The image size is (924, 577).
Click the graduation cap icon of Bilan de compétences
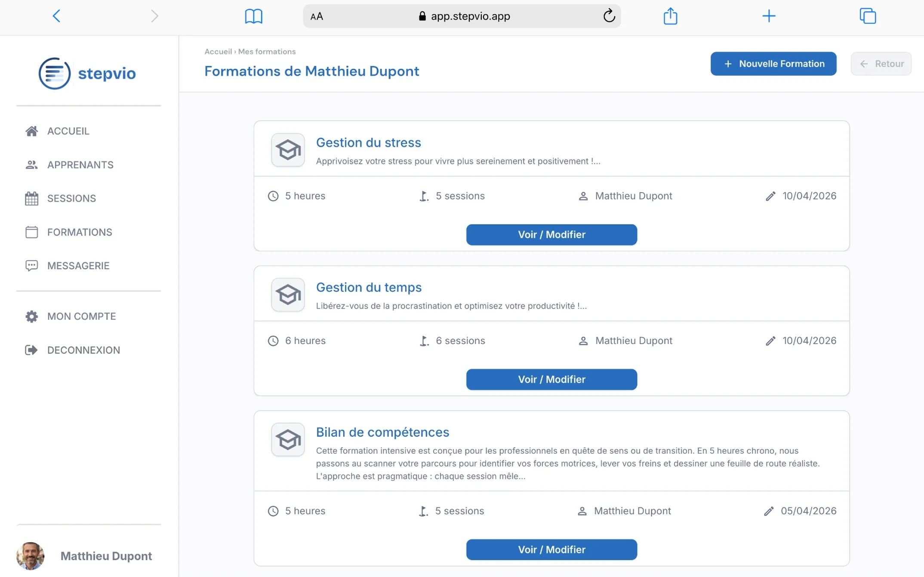coord(287,439)
